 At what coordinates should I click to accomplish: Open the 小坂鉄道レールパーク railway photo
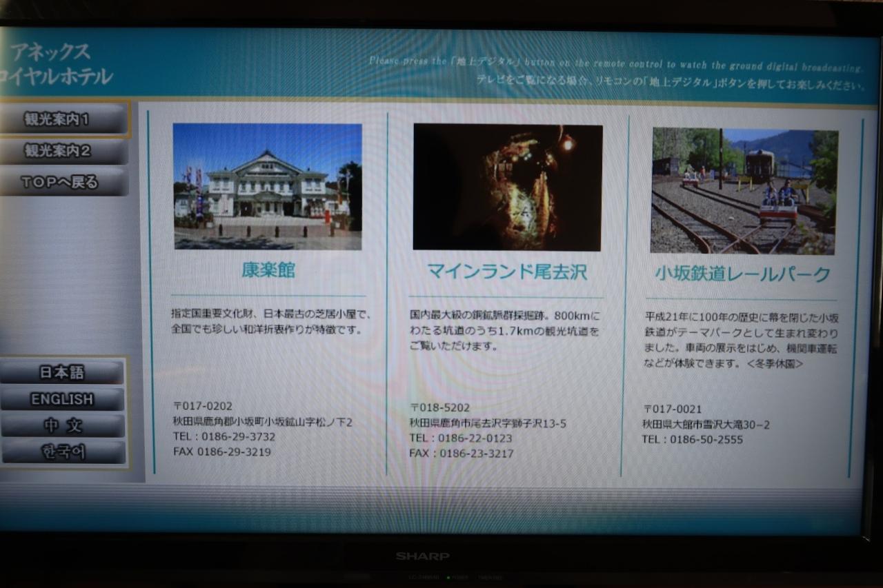click(x=744, y=191)
